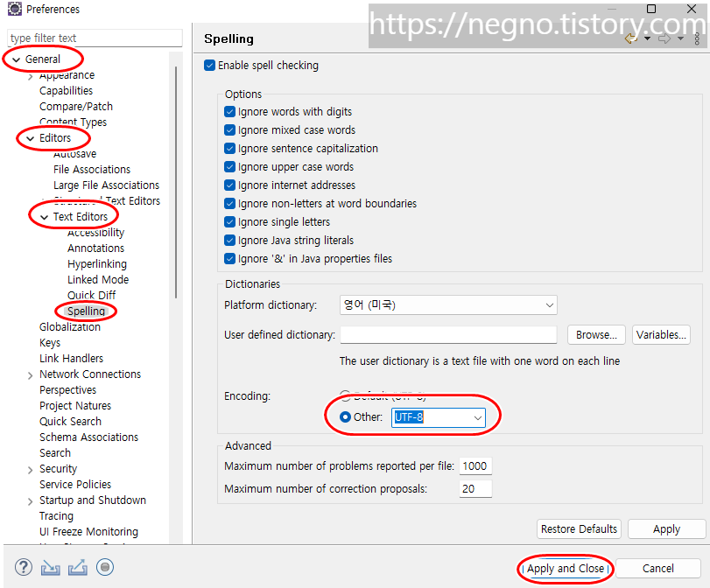The image size is (710, 588).
Task: Select Perspectives in the tree
Action: click(x=68, y=389)
